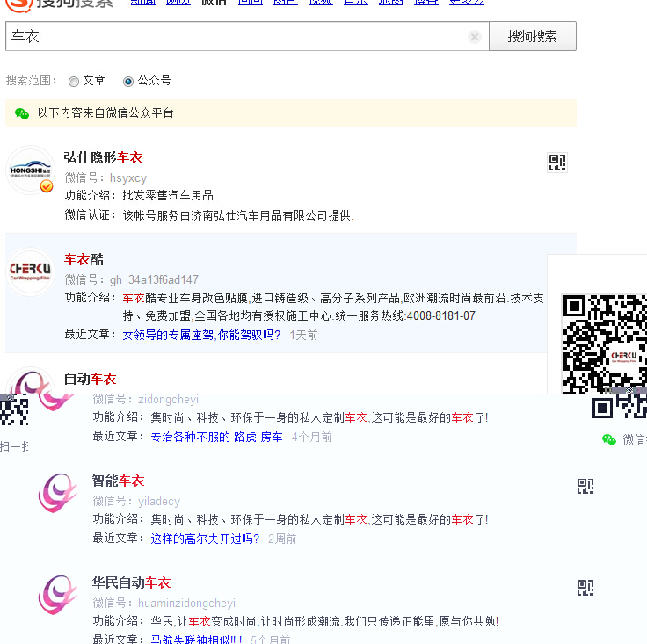Open the 车衣酷 account title
The width and height of the screenshot is (647, 644).
pyautogui.click(x=84, y=259)
